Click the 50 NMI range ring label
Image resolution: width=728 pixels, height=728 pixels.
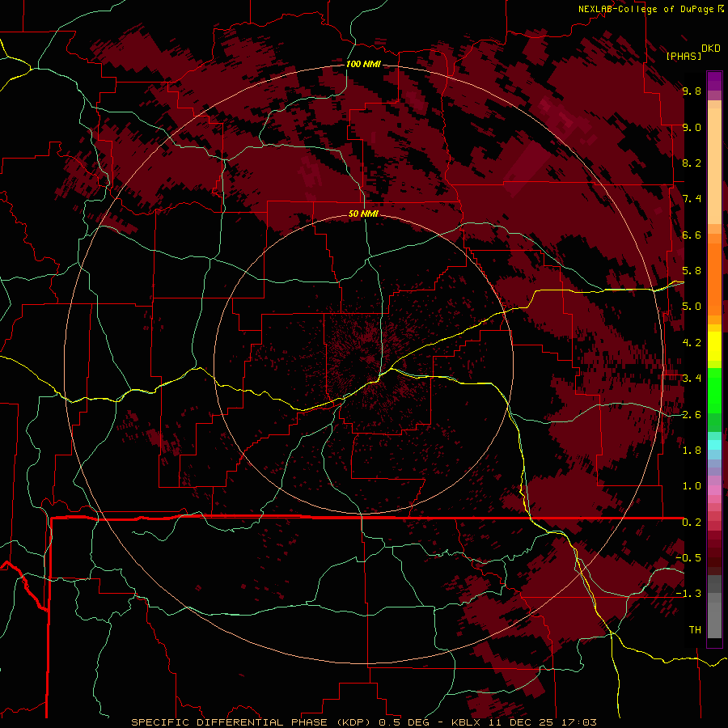[x=363, y=214]
